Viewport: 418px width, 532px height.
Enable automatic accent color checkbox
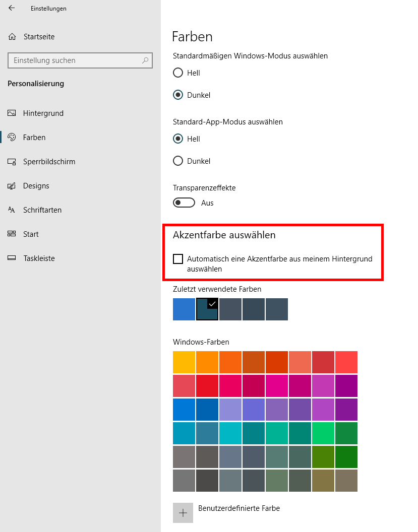[x=178, y=259]
